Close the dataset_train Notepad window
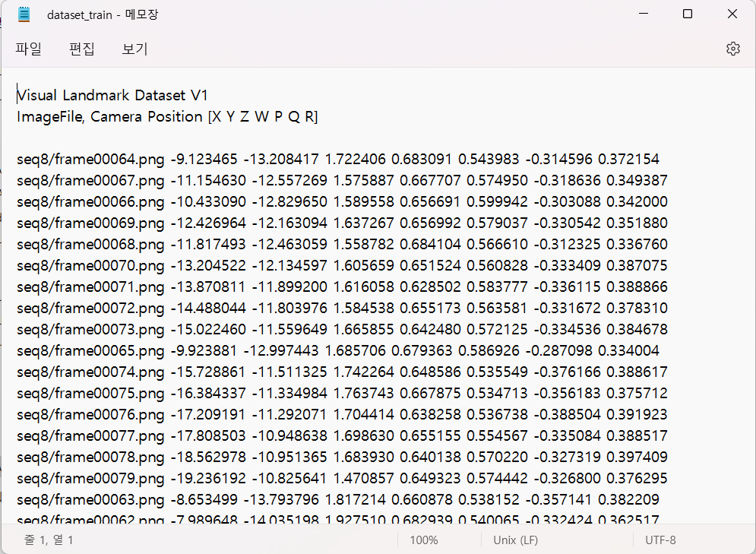This screenshot has height=554, width=756. click(732, 14)
